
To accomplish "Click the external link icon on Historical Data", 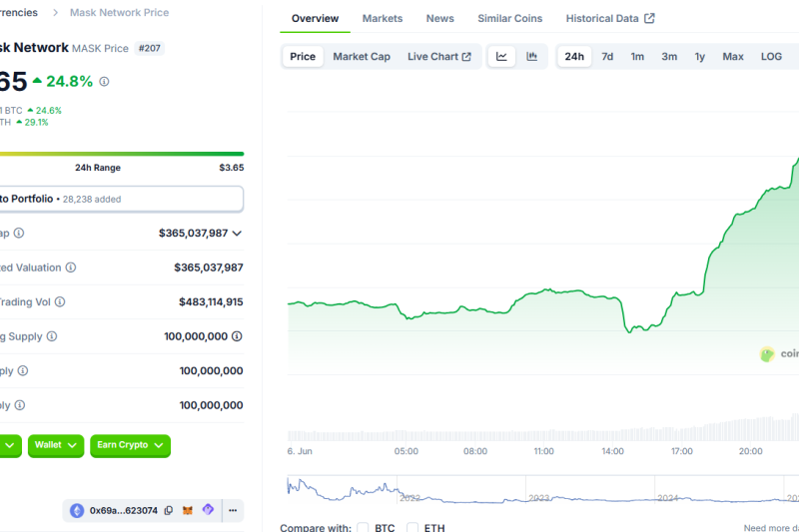I will pos(649,18).
